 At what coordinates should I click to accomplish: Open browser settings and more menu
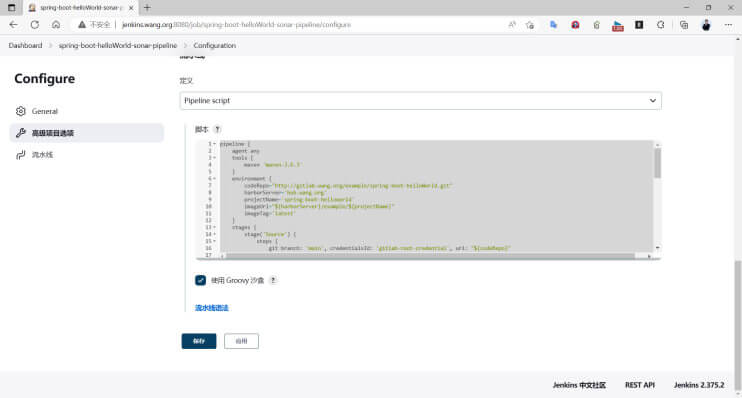[x=728, y=25]
